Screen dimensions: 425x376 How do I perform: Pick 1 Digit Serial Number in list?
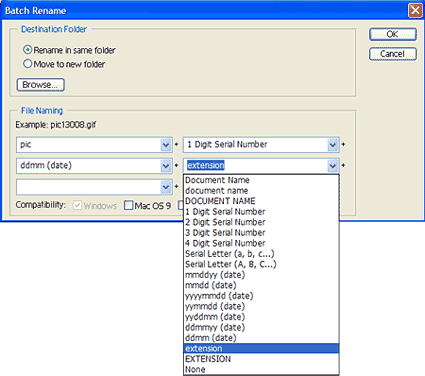pyautogui.click(x=261, y=212)
